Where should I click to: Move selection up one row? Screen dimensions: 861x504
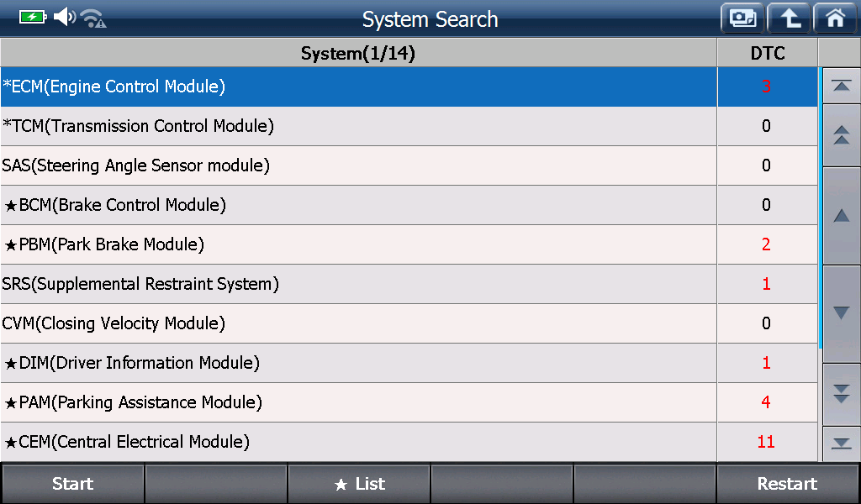[841, 216]
